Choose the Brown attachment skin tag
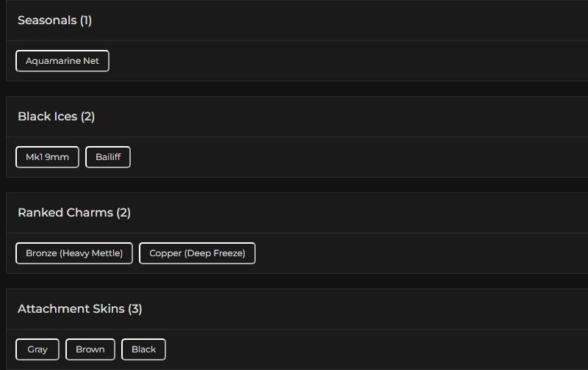Image resolution: width=588 pixels, height=370 pixels. [90, 349]
